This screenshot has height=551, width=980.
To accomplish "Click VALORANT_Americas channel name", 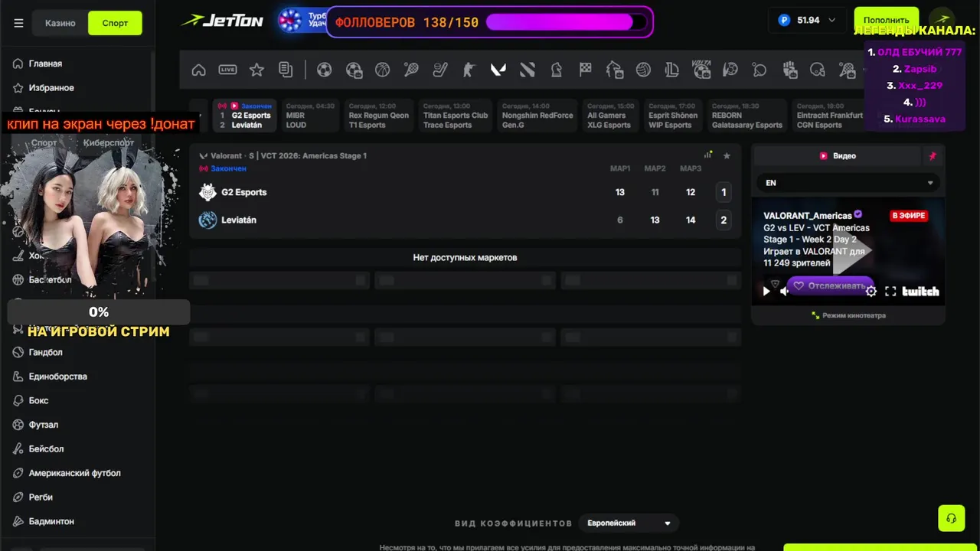I will 808,216.
